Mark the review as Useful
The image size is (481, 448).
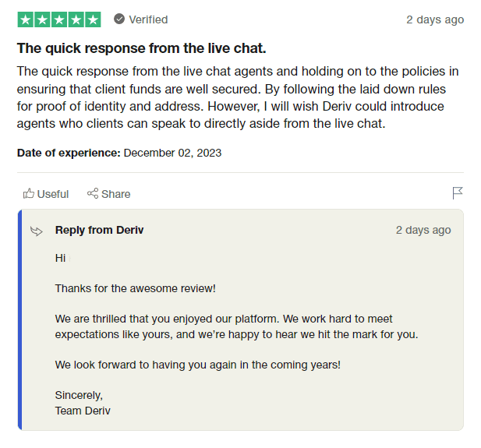pyautogui.click(x=52, y=194)
